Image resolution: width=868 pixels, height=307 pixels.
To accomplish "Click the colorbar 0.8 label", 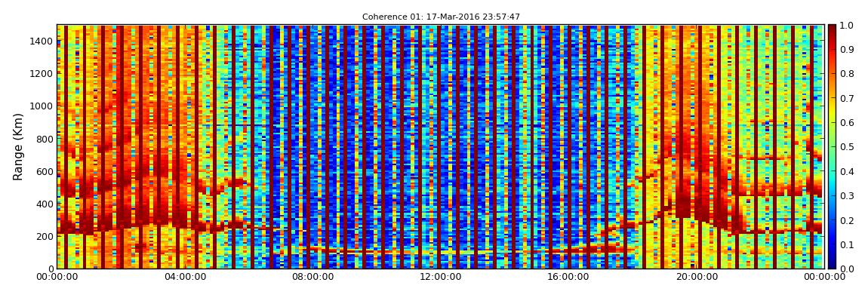I will [x=847, y=75].
